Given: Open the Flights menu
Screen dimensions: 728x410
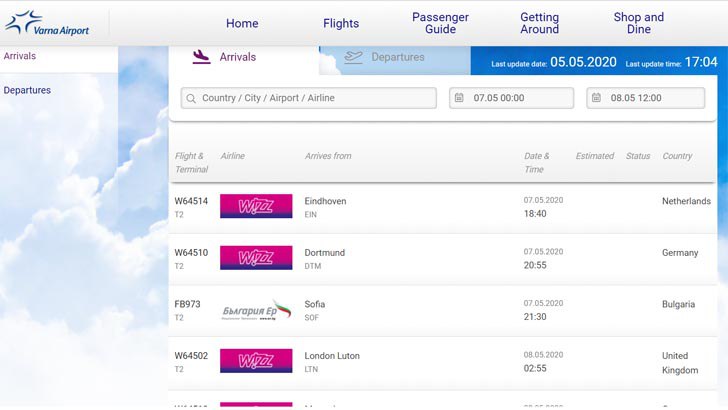Looking at the screenshot, I should (x=341, y=23).
